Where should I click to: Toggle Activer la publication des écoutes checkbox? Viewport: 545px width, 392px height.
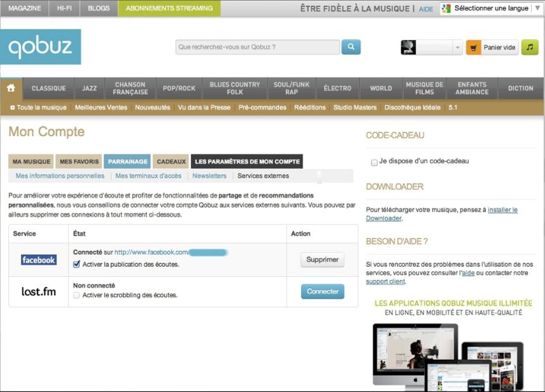(x=77, y=264)
